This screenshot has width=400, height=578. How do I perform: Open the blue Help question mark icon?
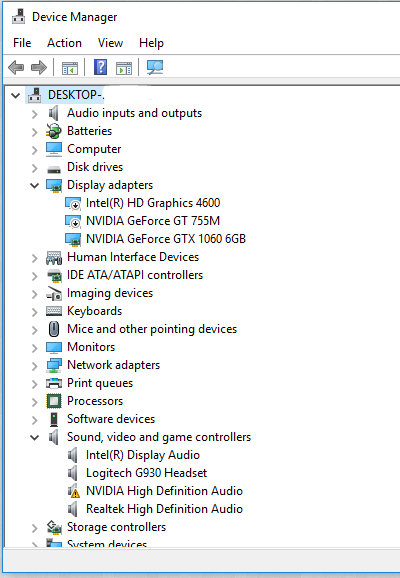coord(100,67)
